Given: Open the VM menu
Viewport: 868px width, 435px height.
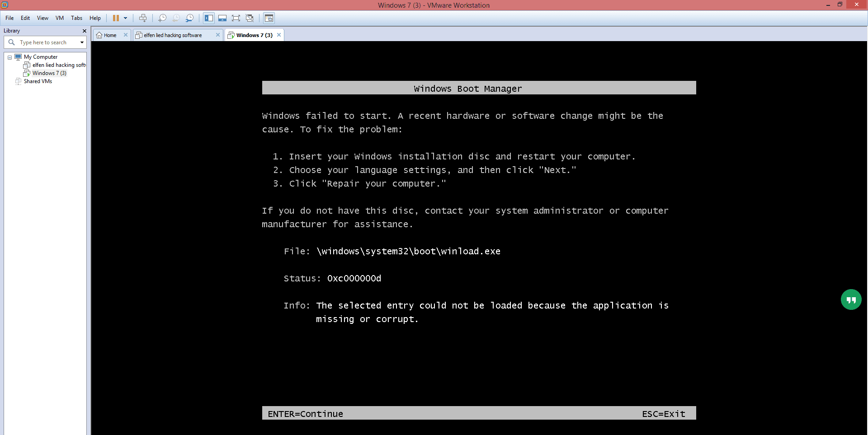Looking at the screenshot, I should 59,18.
